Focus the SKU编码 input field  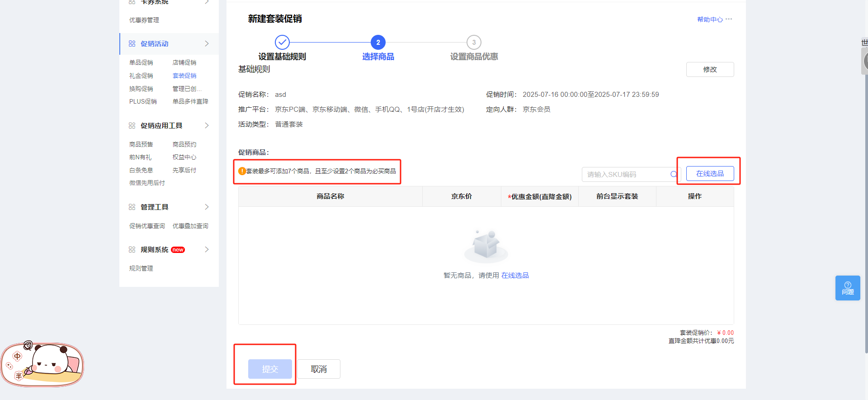click(x=626, y=174)
